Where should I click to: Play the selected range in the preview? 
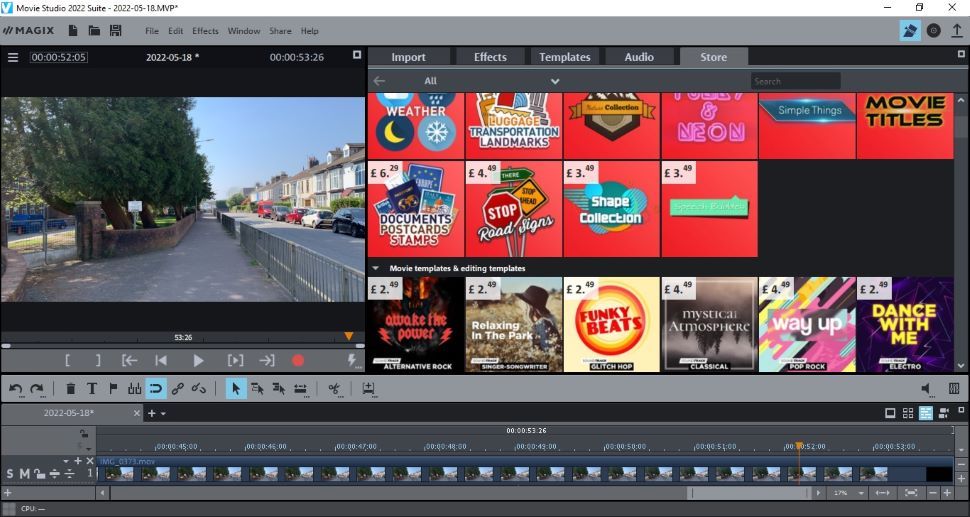(x=236, y=361)
